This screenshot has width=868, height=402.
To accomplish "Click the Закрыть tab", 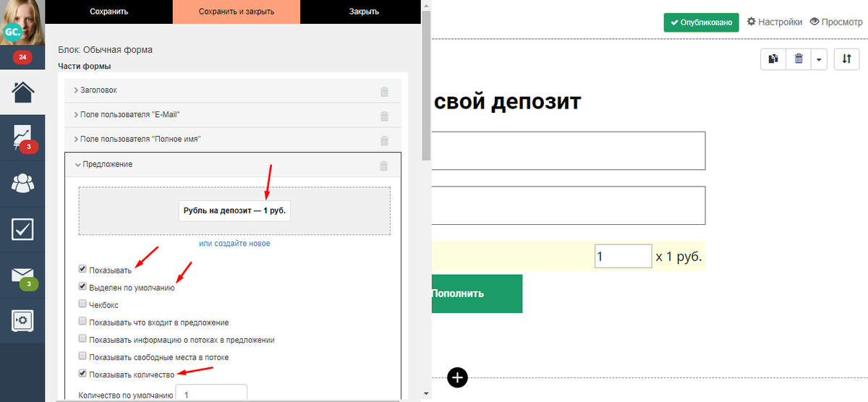I will [363, 12].
